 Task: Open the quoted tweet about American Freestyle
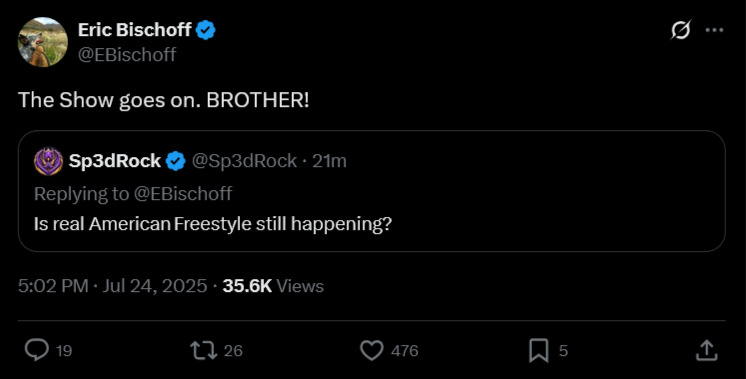pos(372,191)
